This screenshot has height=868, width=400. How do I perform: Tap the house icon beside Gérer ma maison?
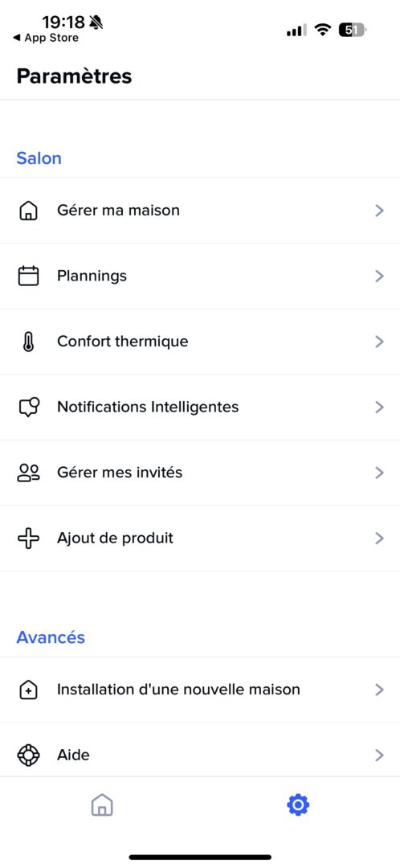pos(28,211)
